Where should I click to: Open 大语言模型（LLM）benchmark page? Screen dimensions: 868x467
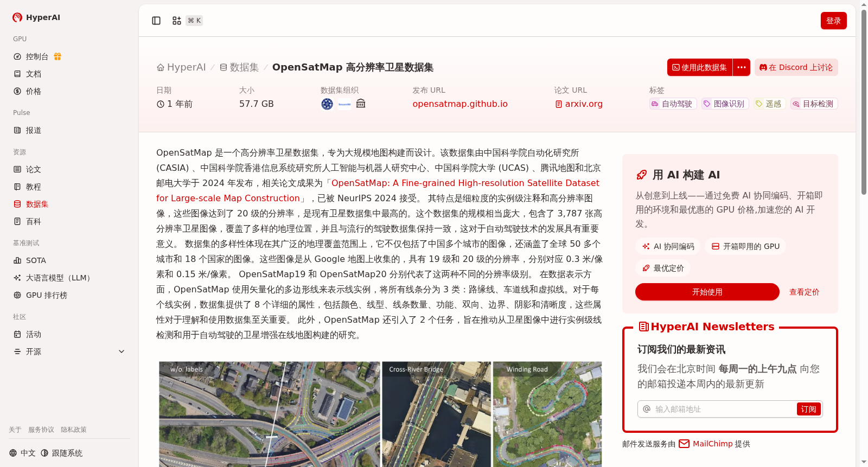52,278
